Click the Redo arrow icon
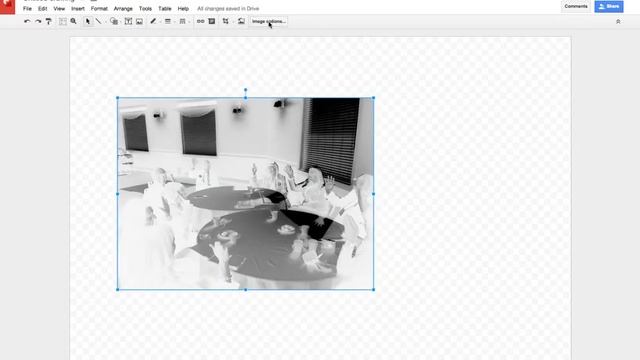The height and width of the screenshot is (360, 640). [38, 21]
